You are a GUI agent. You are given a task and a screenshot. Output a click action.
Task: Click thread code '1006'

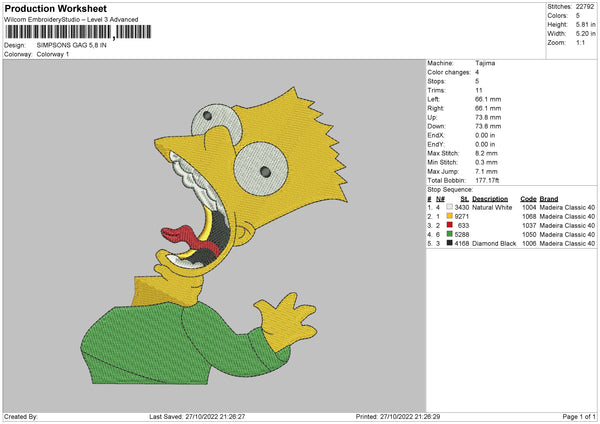tap(529, 243)
